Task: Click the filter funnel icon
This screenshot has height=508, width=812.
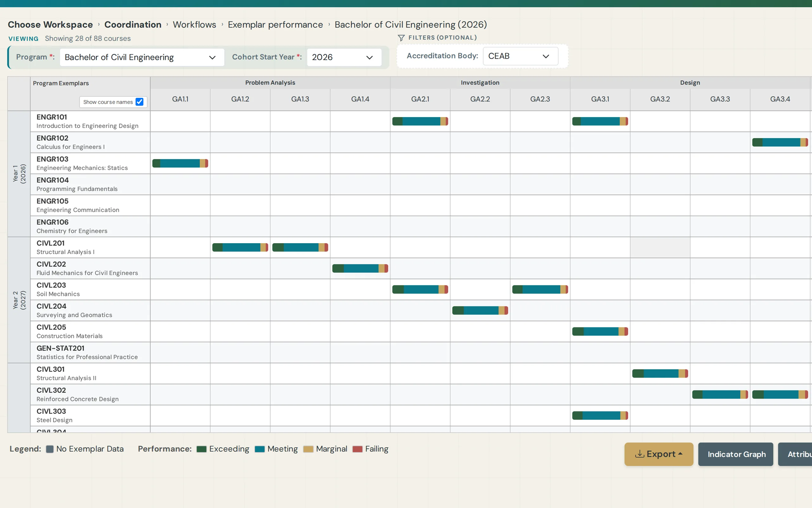Action: tap(401, 38)
